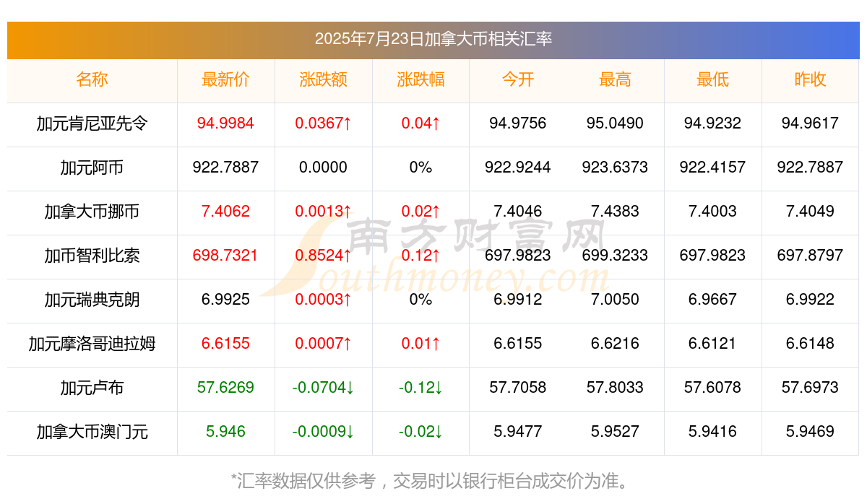Click the 涨跌幅 column header
This screenshot has width=867, height=504.
(x=420, y=79)
